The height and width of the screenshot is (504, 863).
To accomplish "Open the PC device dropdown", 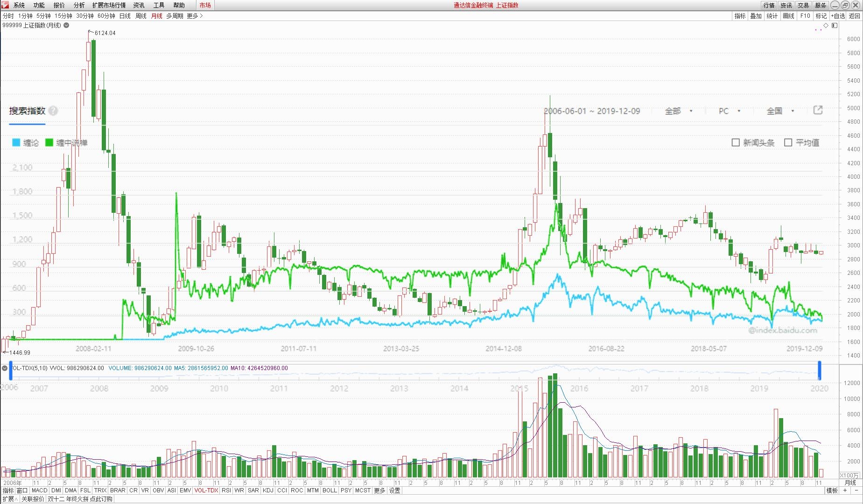I will click(x=729, y=111).
